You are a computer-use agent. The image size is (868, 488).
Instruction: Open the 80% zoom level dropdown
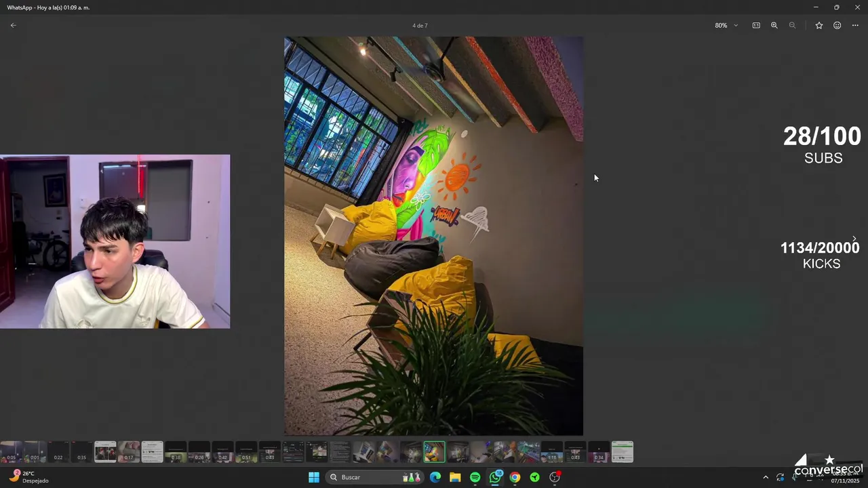click(726, 25)
